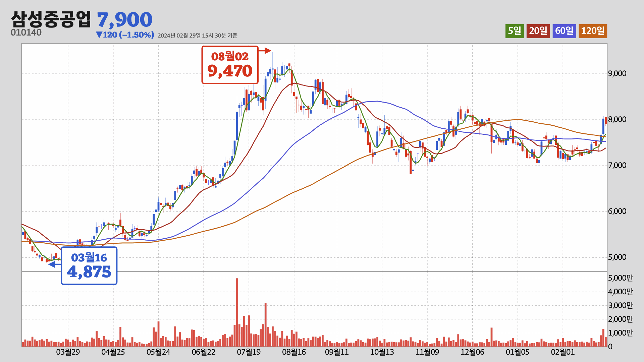Viewport: 644px width, 362px height.
Task: Click the 1,000만 volume axis label
Action: pos(621,333)
